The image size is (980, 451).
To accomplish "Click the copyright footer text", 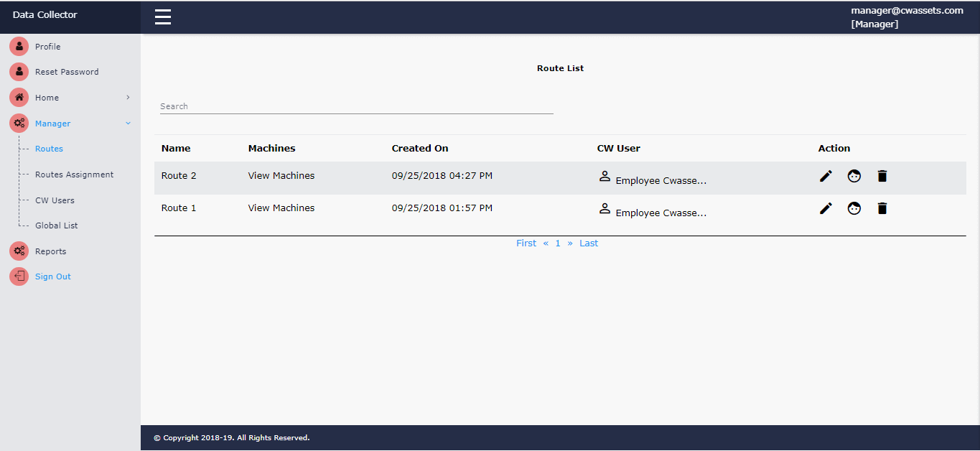I will tap(232, 437).
